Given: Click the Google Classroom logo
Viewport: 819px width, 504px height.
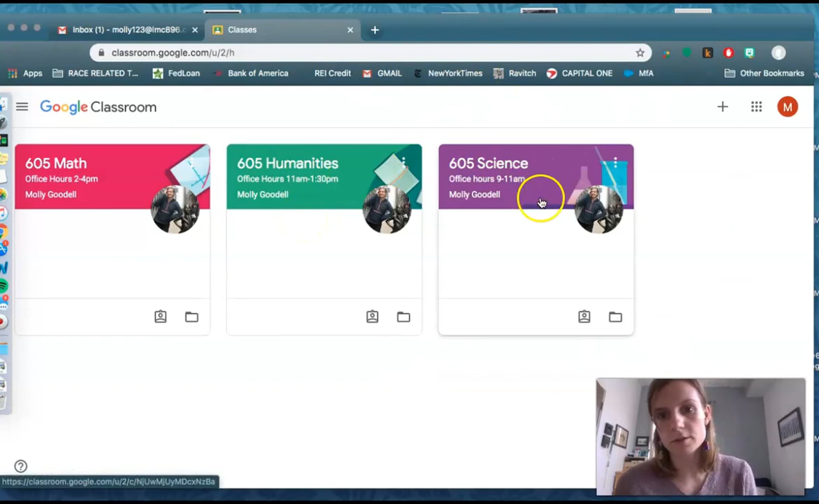Looking at the screenshot, I should coord(98,107).
